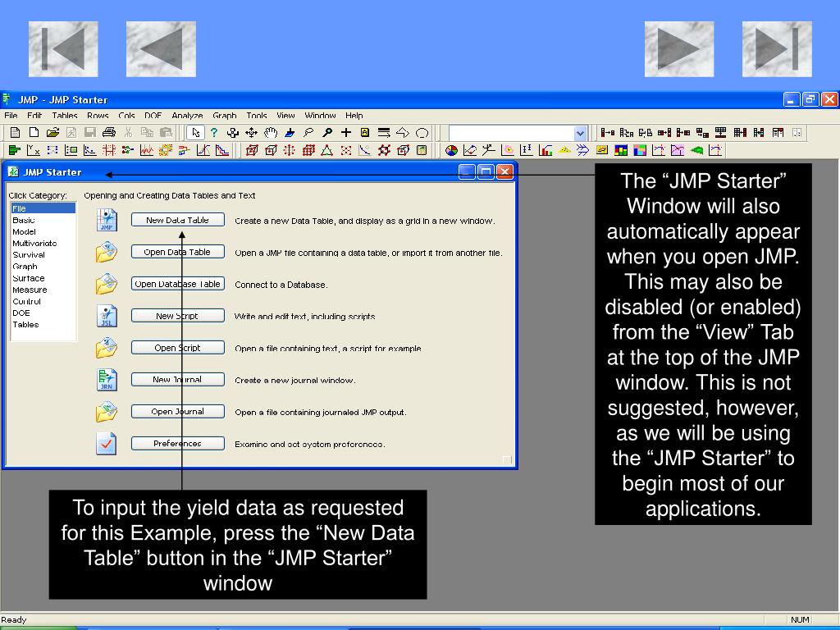Advance to the next slide button
Image resolution: width=840 pixels, height=630 pixels.
click(678, 48)
